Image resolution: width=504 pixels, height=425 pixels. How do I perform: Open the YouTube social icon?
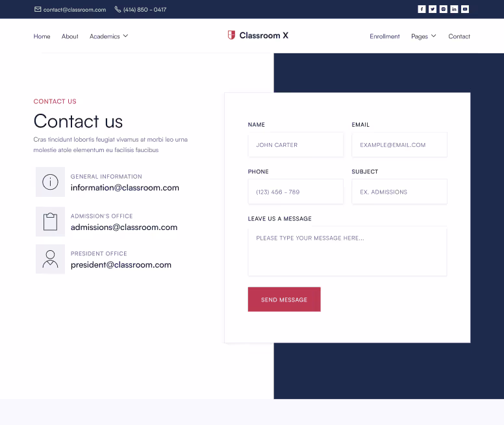click(x=465, y=9)
